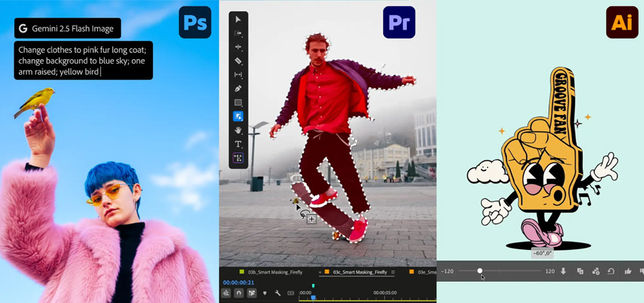Click the rotation slider handle in Illustrator
Screen dimensions: 644x303
pyautogui.click(x=480, y=270)
